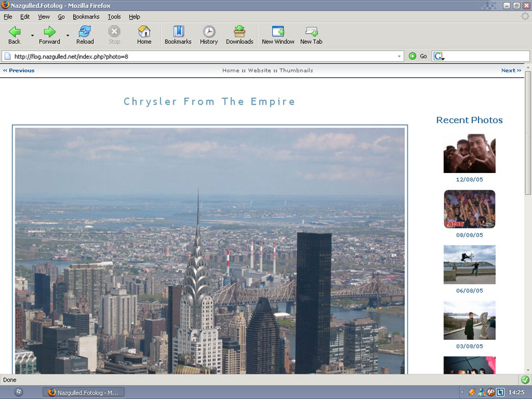Open the Help menu

point(134,17)
